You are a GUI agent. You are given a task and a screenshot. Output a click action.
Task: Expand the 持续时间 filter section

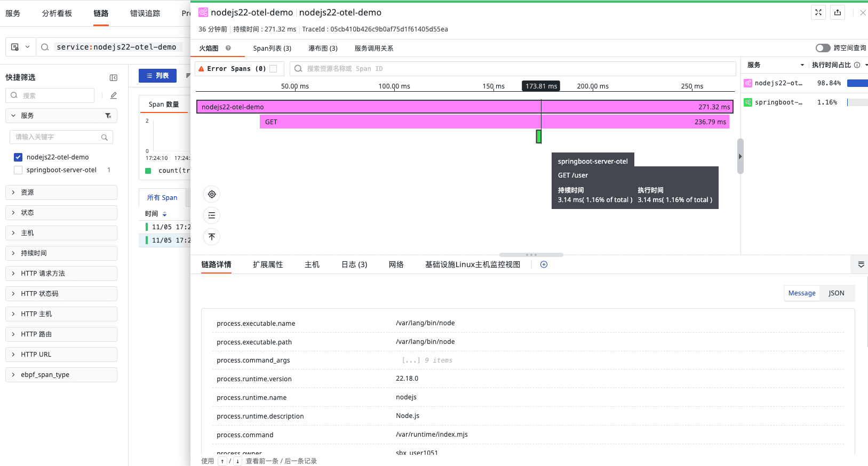coord(61,253)
